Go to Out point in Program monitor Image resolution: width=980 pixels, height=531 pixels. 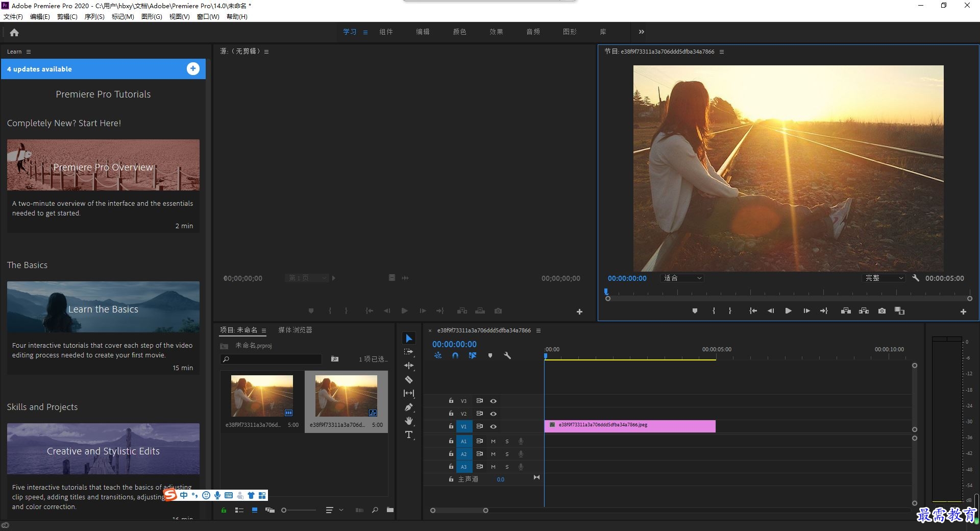(x=824, y=311)
